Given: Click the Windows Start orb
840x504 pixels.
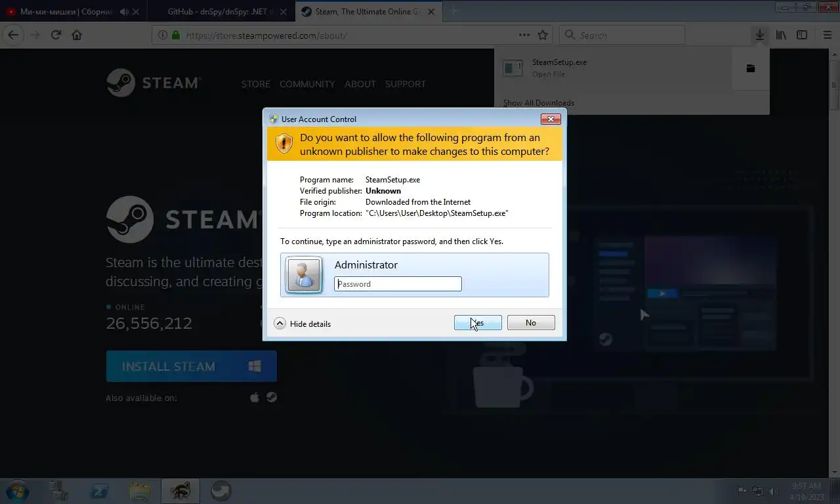Looking at the screenshot, I should click(x=17, y=491).
